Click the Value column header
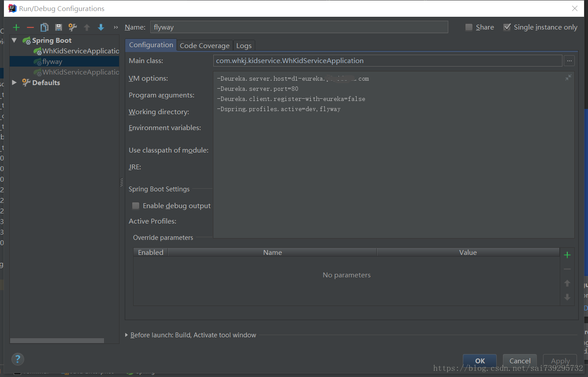 click(468, 252)
